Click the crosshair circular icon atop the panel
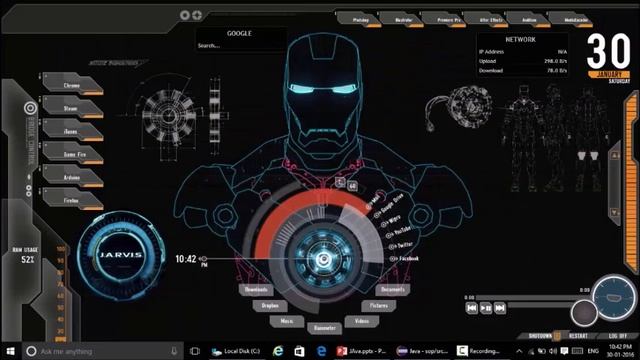 (197, 15)
